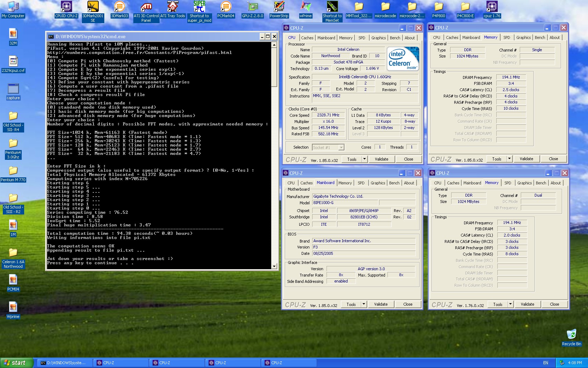Viewport: 588px width, 368px height.
Task: Open the super_pi_mod shortcut
Action: click(199, 12)
